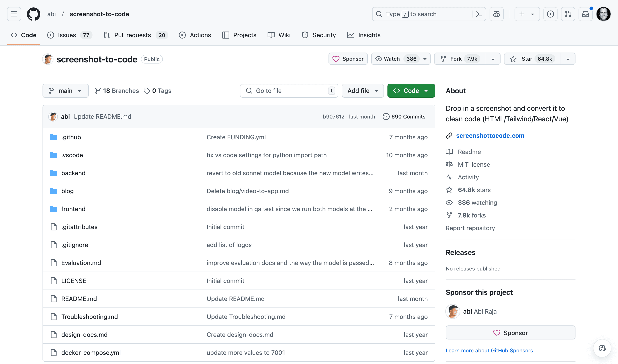Open the fork options dropdown arrow

(493, 59)
